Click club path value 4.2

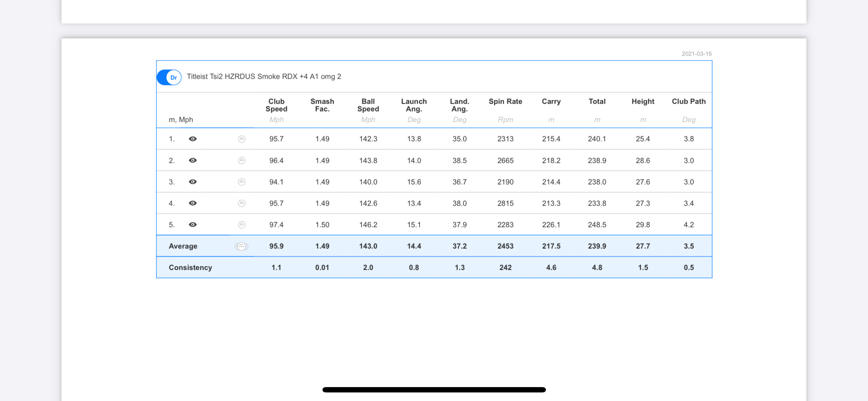point(688,224)
